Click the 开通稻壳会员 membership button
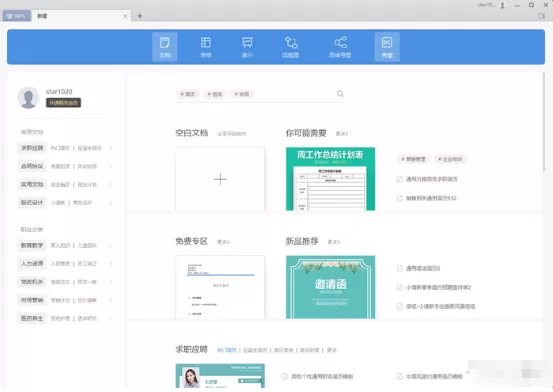This screenshot has width=553, height=392. pos(63,103)
